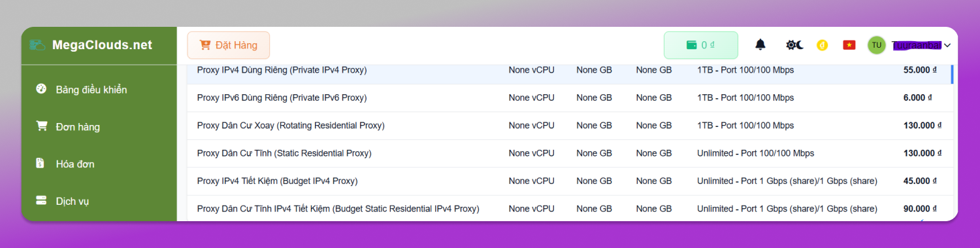Click the yellow đồng currency coin icon
Viewport: 980px width, 248px height.
coord(823,45)
